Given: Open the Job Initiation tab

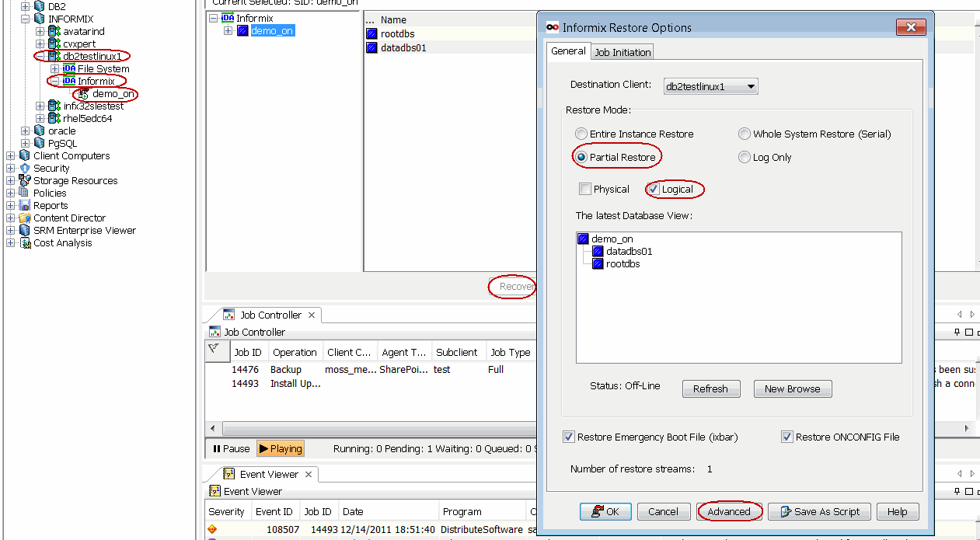Looking at the screenshot, I should pos(623,52).
